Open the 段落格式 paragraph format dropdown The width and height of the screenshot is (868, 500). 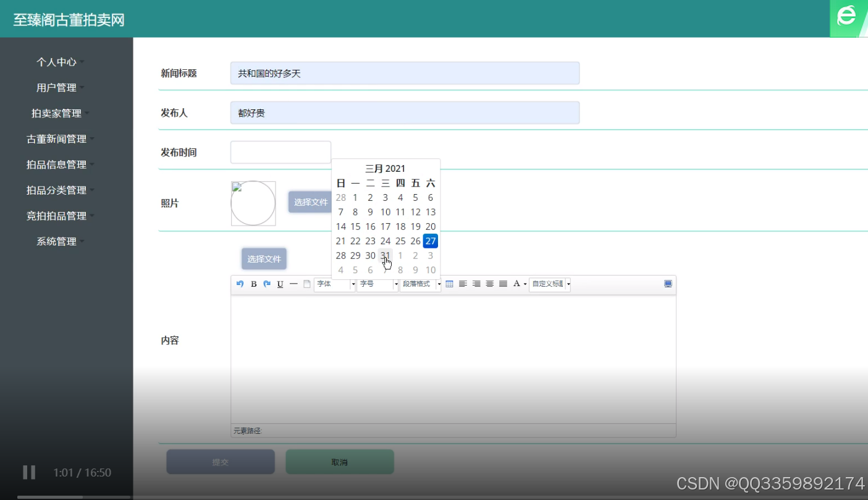point(421,284)
